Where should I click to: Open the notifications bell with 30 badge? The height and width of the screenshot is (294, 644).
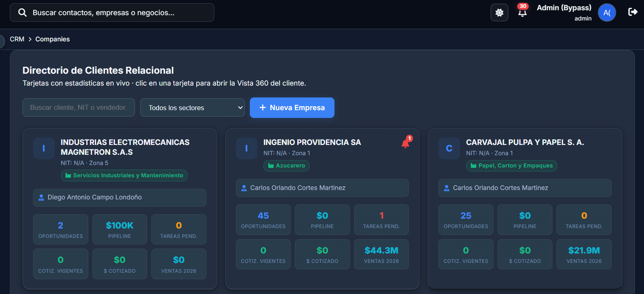(523, 11)
